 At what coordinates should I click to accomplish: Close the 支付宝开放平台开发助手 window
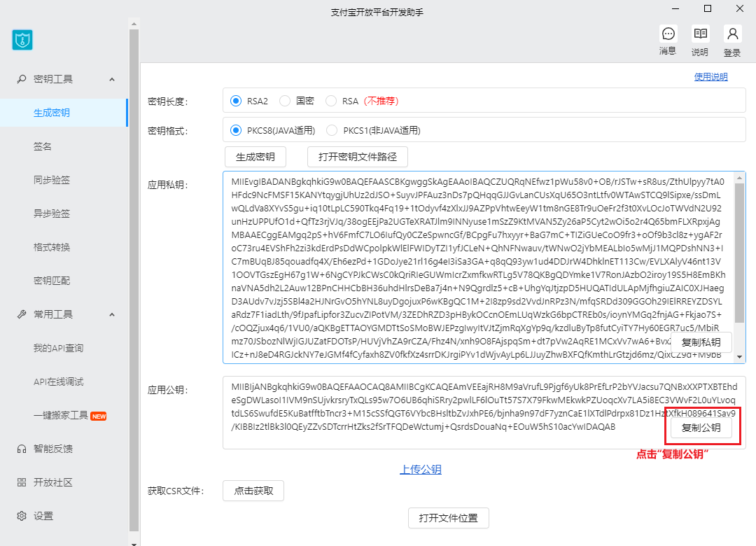pos(740,8)
